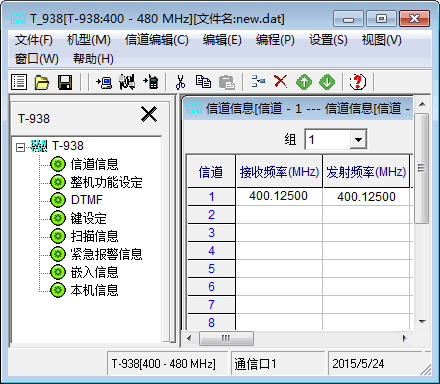Click the horizontal scrollbar thumb
The width and height of the screenshot is (440, 384).
tap(226, 338)
